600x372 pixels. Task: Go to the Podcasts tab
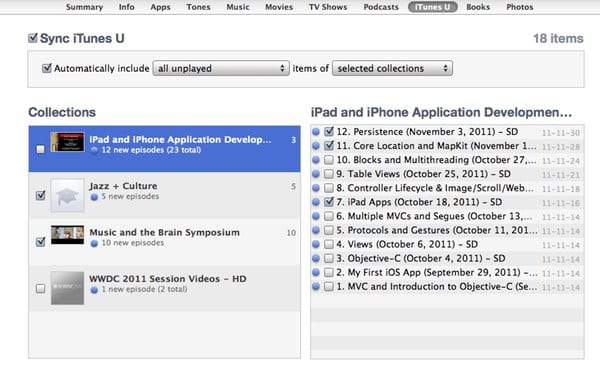pyautogui.click(x=381, y=7)
